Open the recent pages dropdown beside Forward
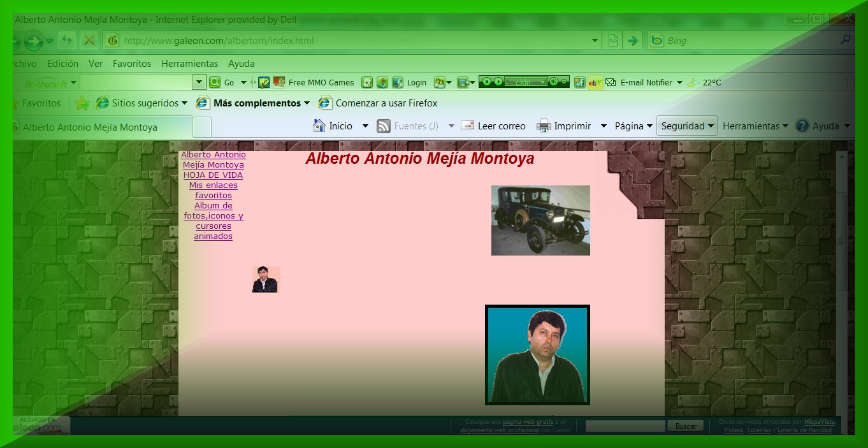 tap(50, 41)
